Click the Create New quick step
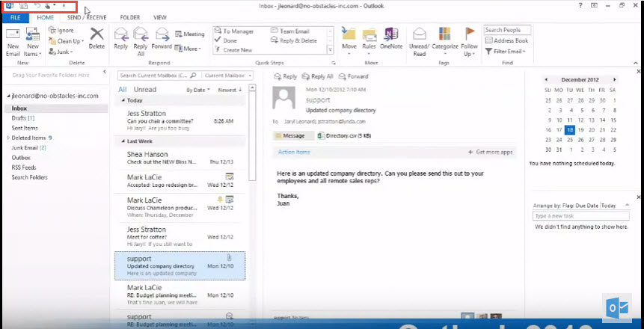This screenshot has height=329, width=644. tap(233, 50)
